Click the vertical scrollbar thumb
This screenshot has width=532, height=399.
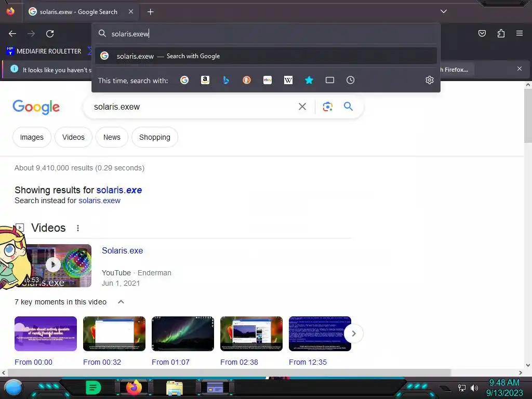(528, 116)
